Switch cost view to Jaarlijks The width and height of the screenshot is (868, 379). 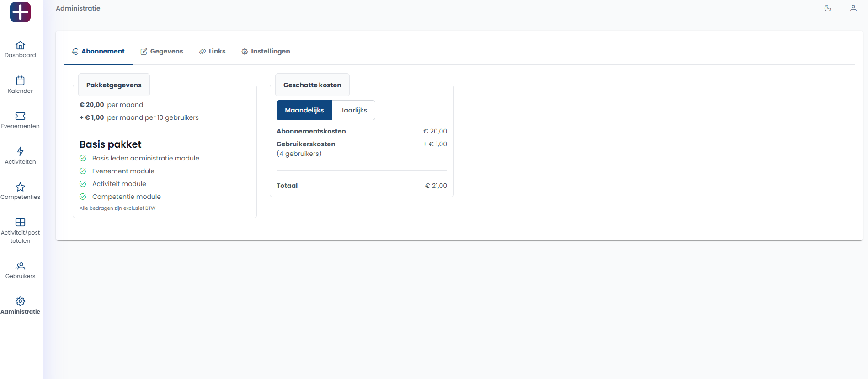353,110
